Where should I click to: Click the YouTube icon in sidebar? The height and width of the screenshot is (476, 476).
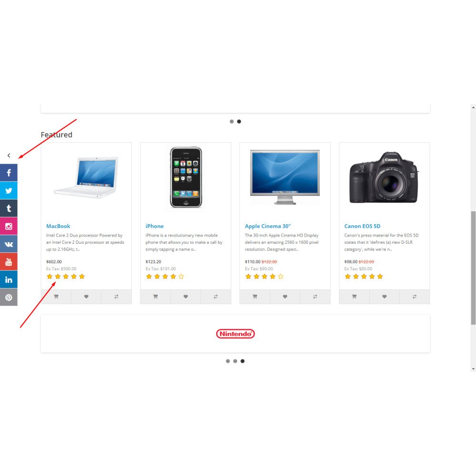[9, 262]
